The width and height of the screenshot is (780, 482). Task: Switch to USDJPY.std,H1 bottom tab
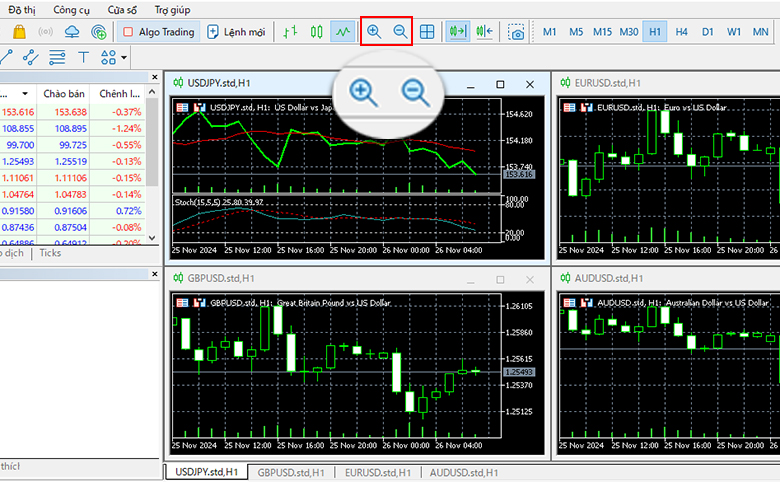click(x=206, y=472)
